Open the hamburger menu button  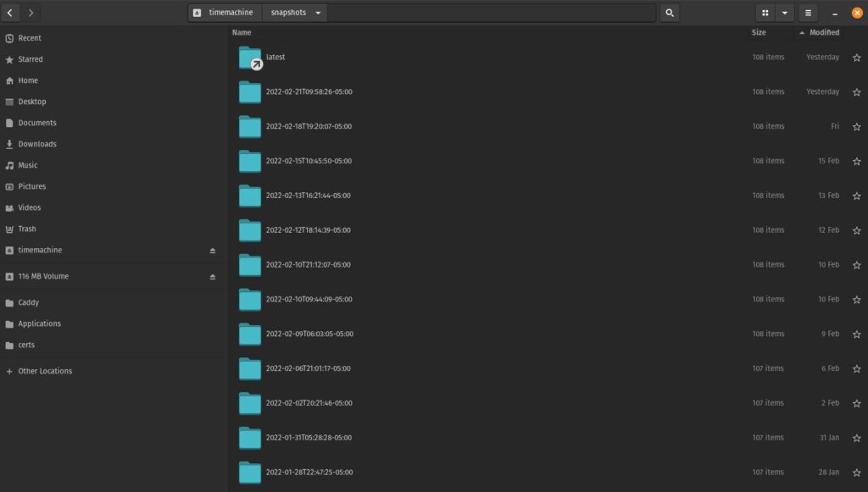click(808, 13)
